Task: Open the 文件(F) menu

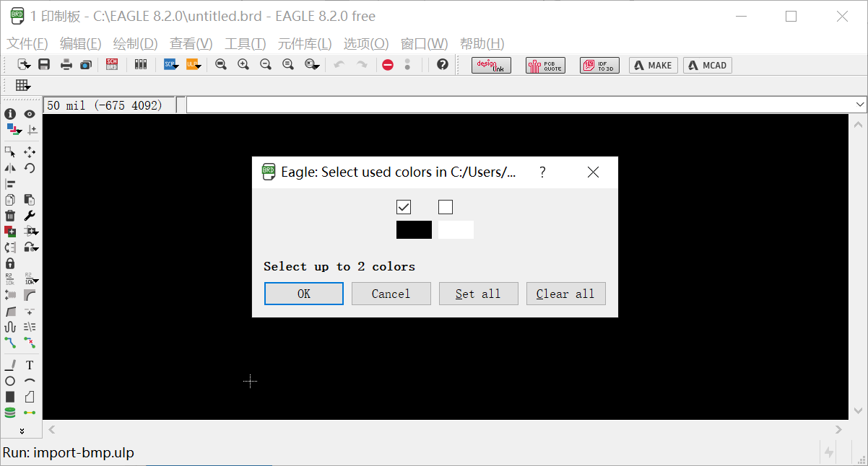Action: 27,43
